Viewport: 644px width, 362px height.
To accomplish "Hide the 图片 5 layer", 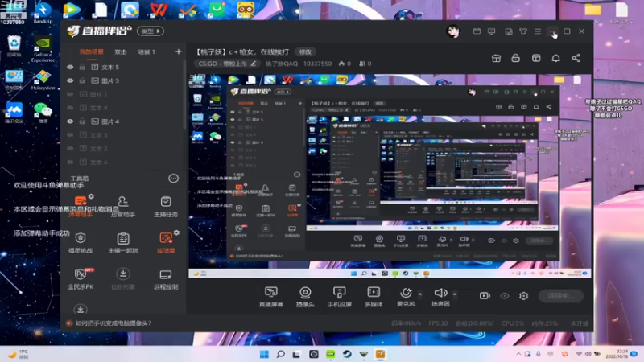I will click(70, 80).
